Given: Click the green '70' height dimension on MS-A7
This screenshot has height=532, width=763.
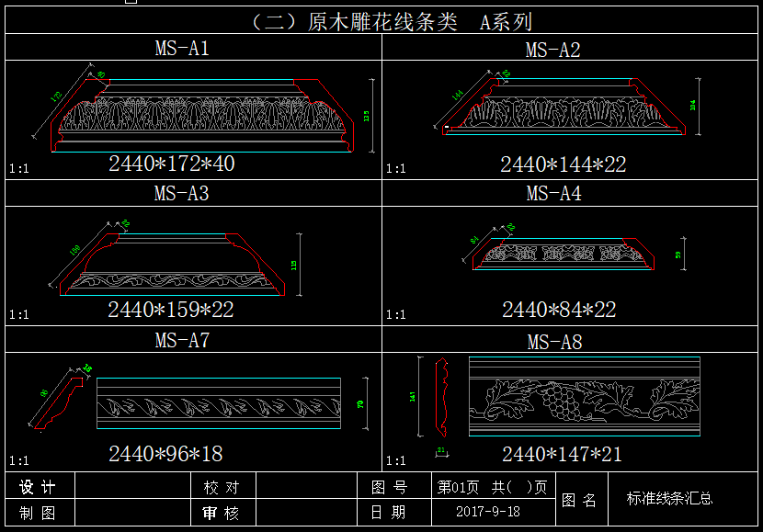Looking at the screenshot, I should tap(360, 404).
